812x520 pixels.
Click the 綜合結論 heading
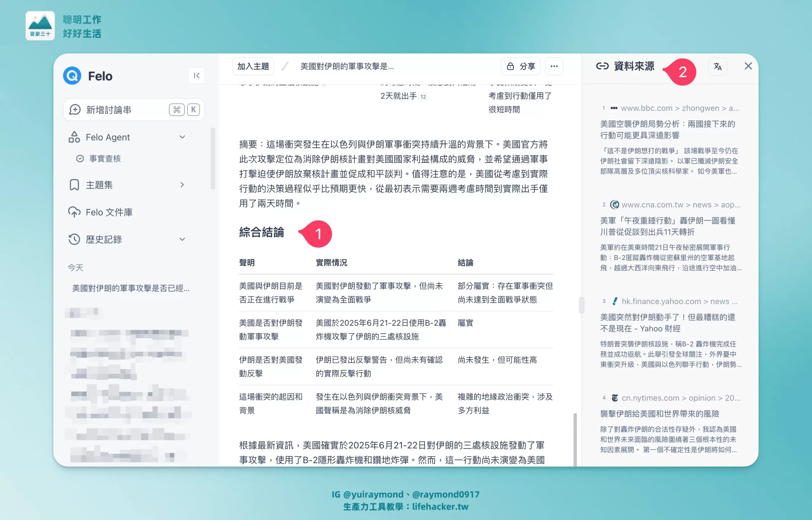point(261,232)
